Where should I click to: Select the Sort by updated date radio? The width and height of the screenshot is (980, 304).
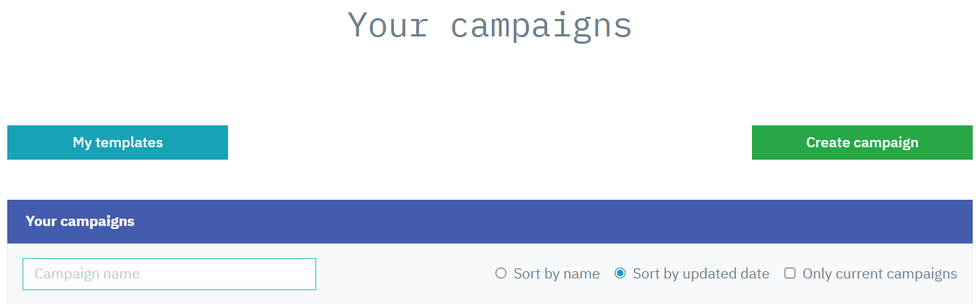(x=620, y=274)
